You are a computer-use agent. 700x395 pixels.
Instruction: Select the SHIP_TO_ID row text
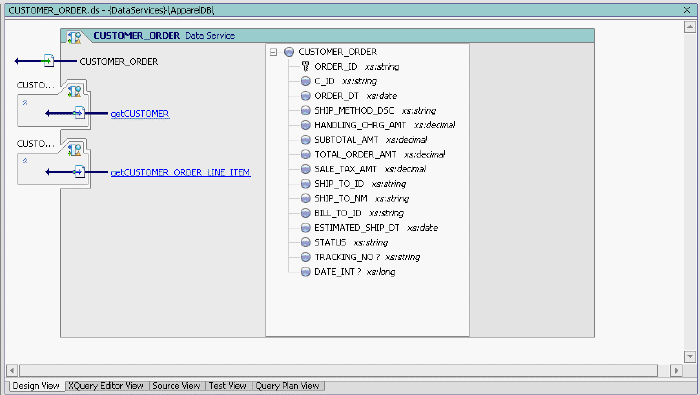(360, 184)
